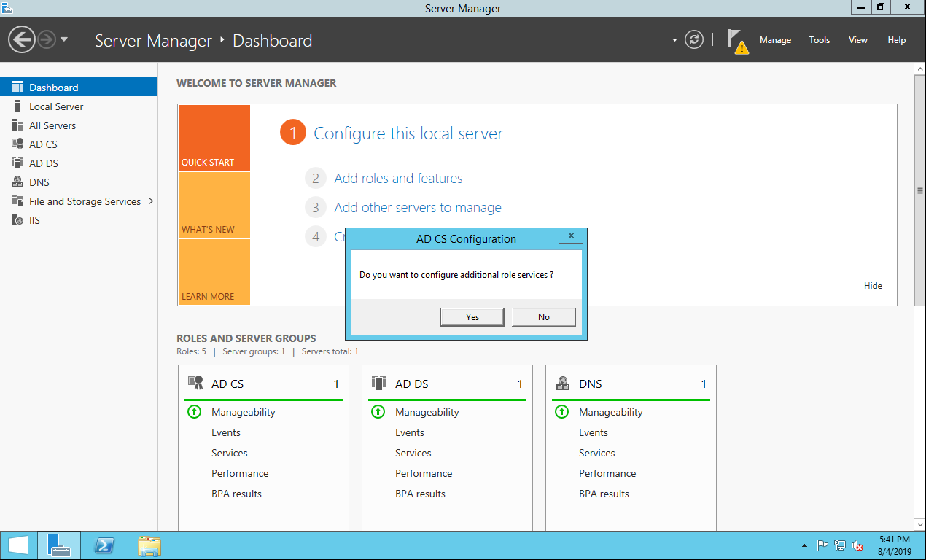This screenshot has height=560, width=926.
Task: Open the Tools menu
Action: pos(819,40)
